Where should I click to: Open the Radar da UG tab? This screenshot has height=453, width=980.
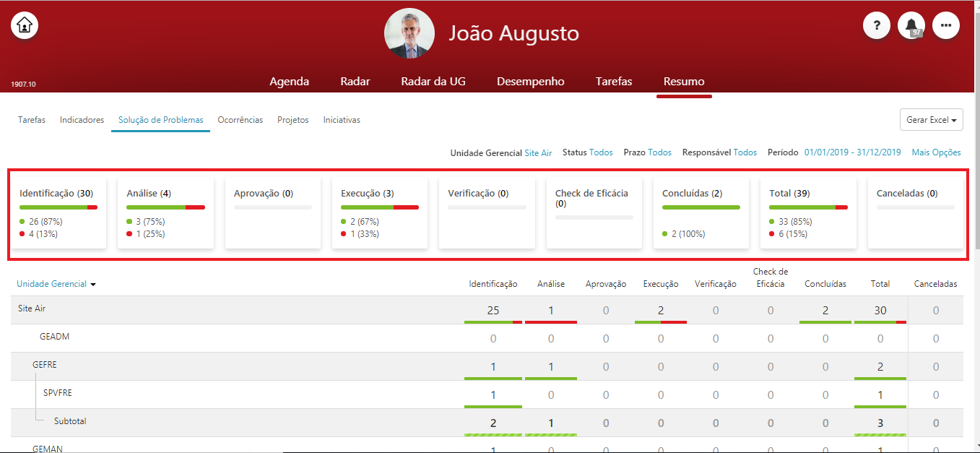coord(433,82)
